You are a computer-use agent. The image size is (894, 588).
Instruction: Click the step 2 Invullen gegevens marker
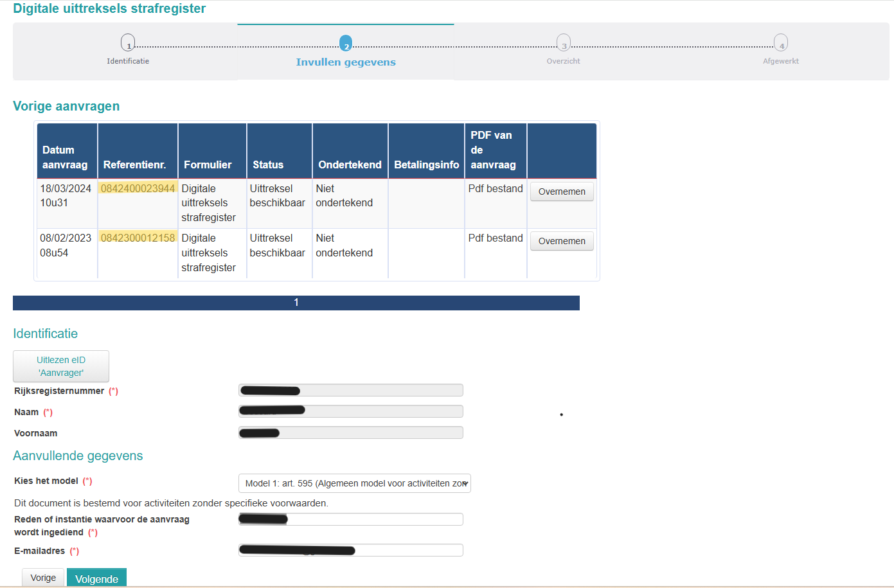point(346,43)
